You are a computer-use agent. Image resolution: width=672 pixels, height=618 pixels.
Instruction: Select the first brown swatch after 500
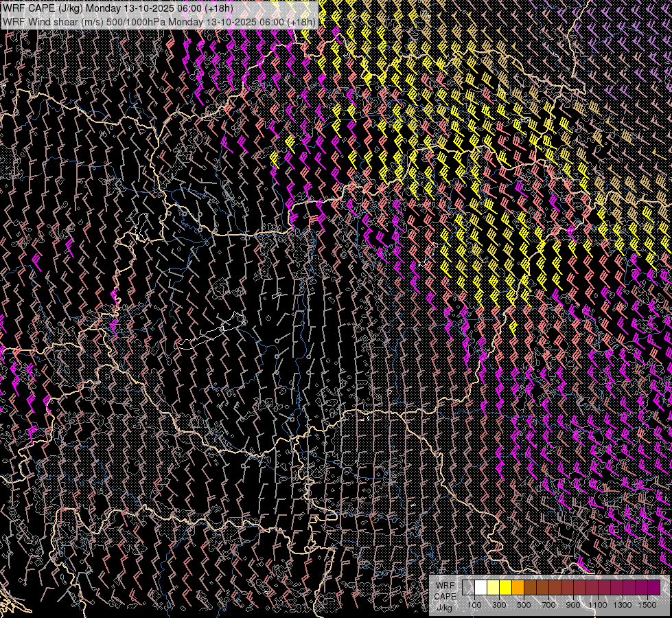point(530,588)
